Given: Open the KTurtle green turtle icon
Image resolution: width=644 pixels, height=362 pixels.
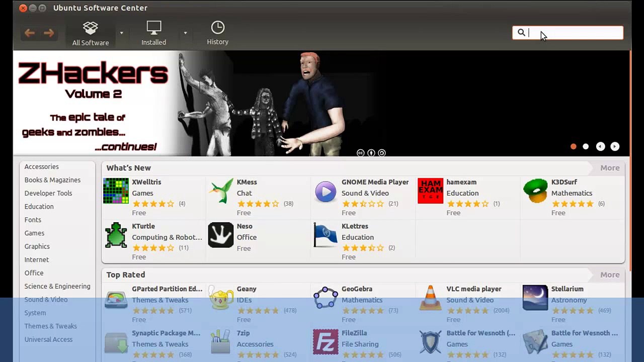Looking at the screenshot, I should pyautogui.click(x=116, y=235).
